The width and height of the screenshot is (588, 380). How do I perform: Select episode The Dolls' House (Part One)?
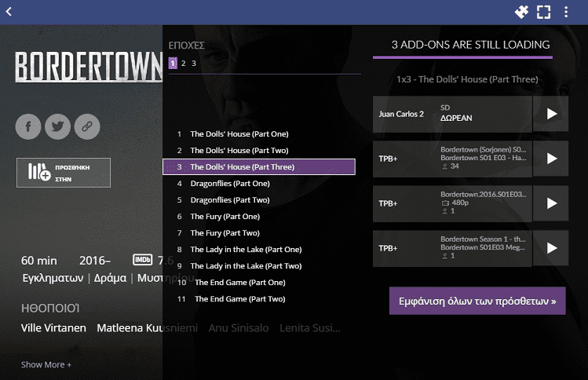click(259, 134)
